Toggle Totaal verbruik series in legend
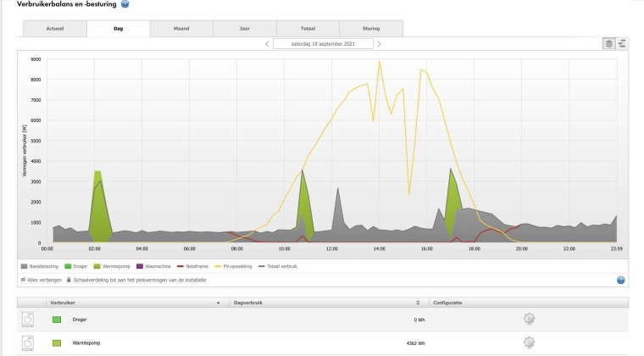The width and height of the screenshot is (644, 356). click(x=278, y=266)
